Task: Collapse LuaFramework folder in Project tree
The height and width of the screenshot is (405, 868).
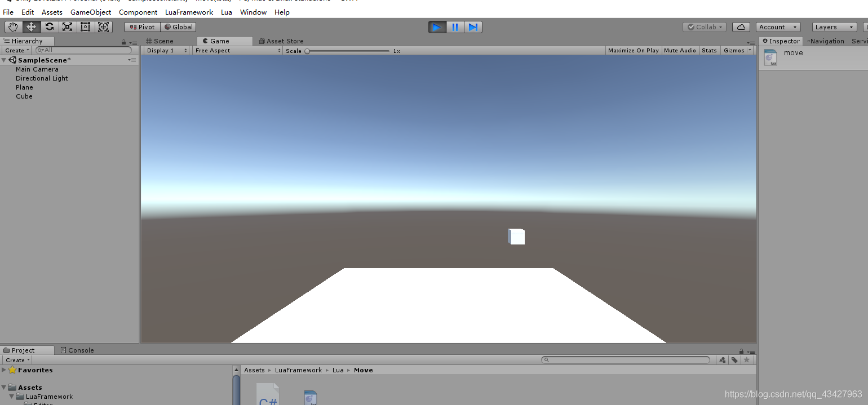Action: pos(12,397)
